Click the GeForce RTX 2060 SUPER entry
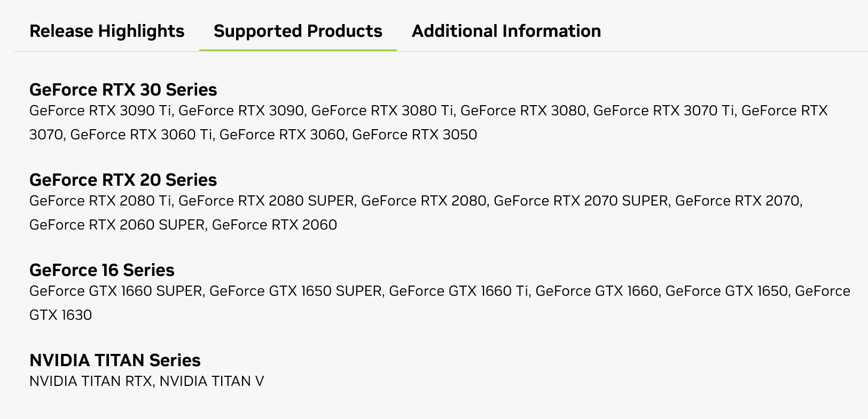Screen dimensions: 868x419 coord(116,224)
